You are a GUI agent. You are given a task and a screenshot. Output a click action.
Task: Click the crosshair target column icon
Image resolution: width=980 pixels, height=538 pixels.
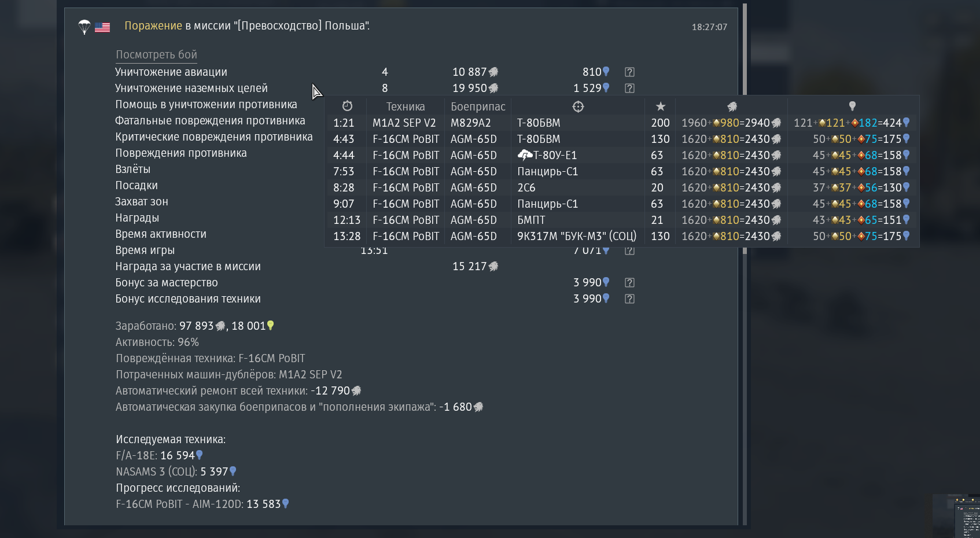[x=578, y=106]
